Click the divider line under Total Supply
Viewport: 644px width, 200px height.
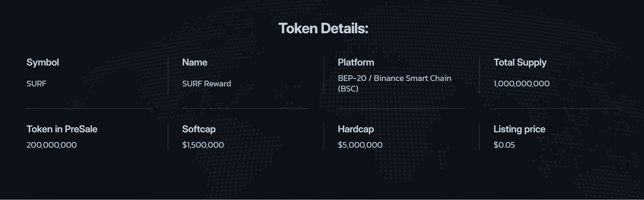point(557,108)
